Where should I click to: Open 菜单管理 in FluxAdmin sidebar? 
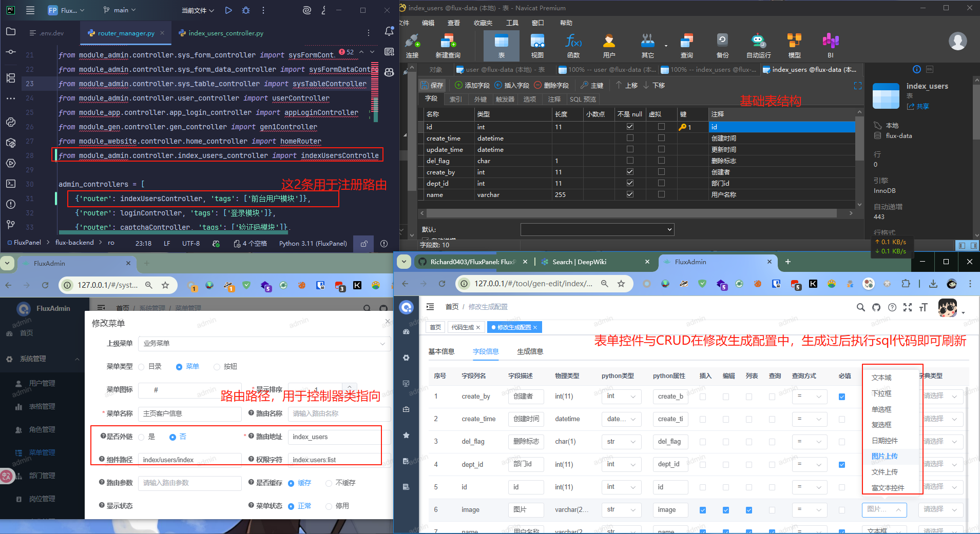[42, 452]
